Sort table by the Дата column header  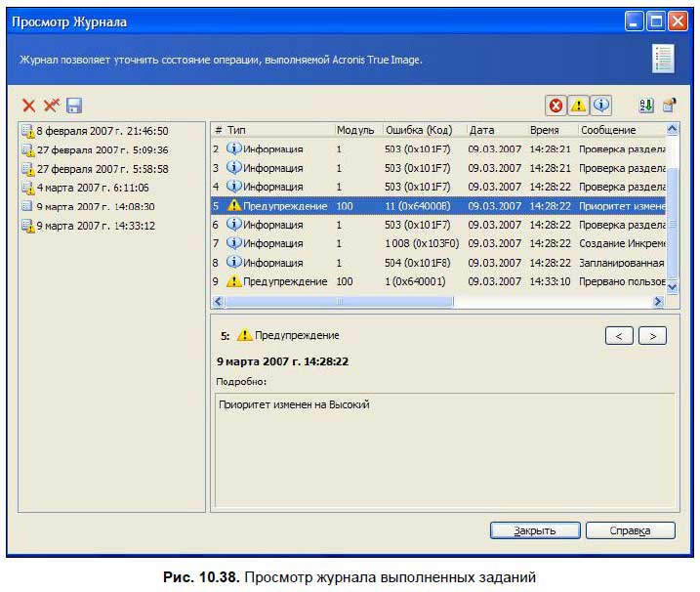494,130
